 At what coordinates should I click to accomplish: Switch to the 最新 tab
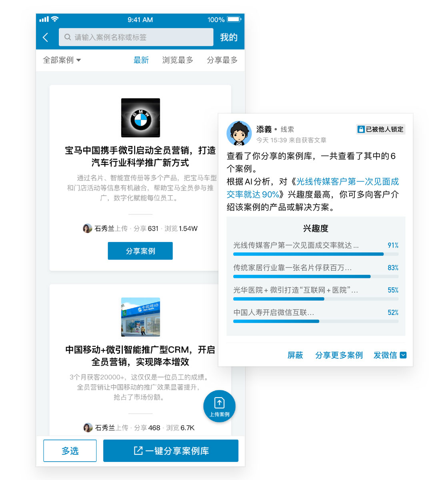point(141,60)
